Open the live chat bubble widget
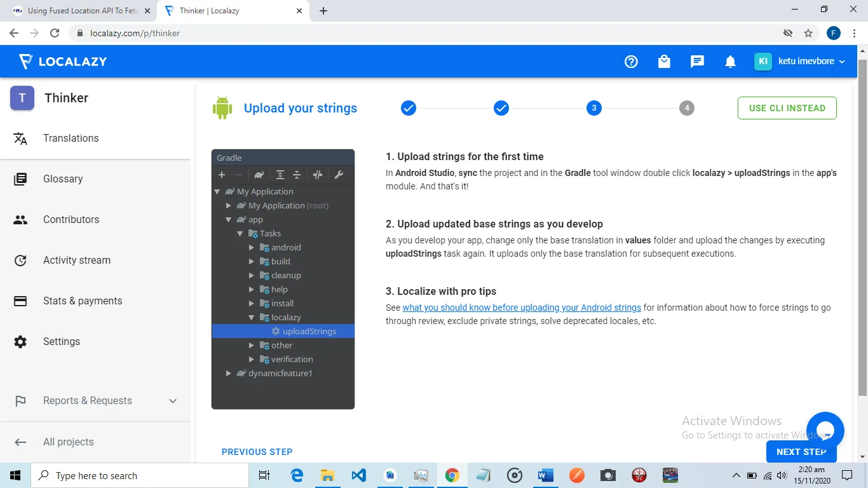The height and width of the screenshot is (488, 868). tap(825, 431)
